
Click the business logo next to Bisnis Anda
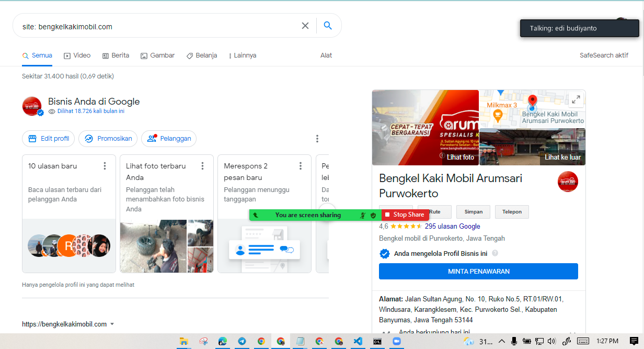coord(32,106)
